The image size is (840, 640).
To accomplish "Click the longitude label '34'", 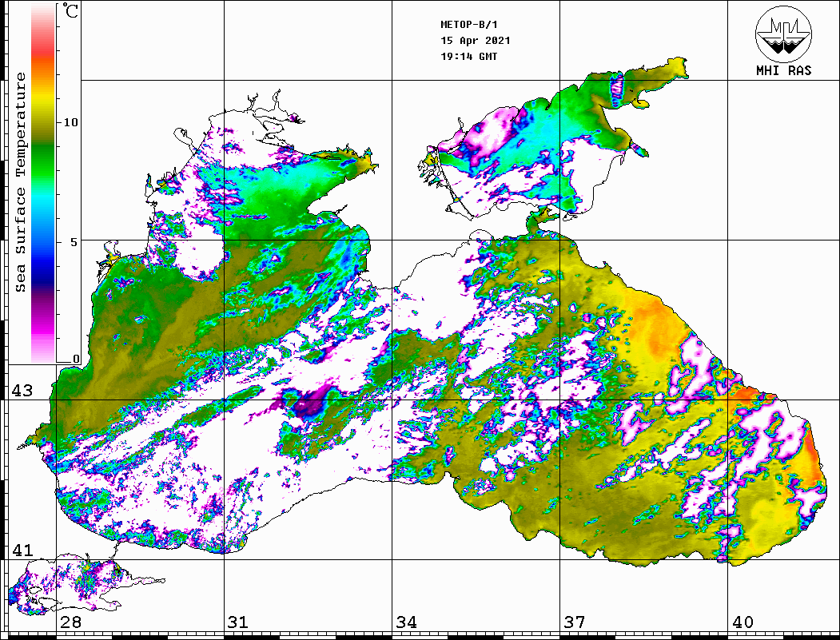I will [407, 622].
